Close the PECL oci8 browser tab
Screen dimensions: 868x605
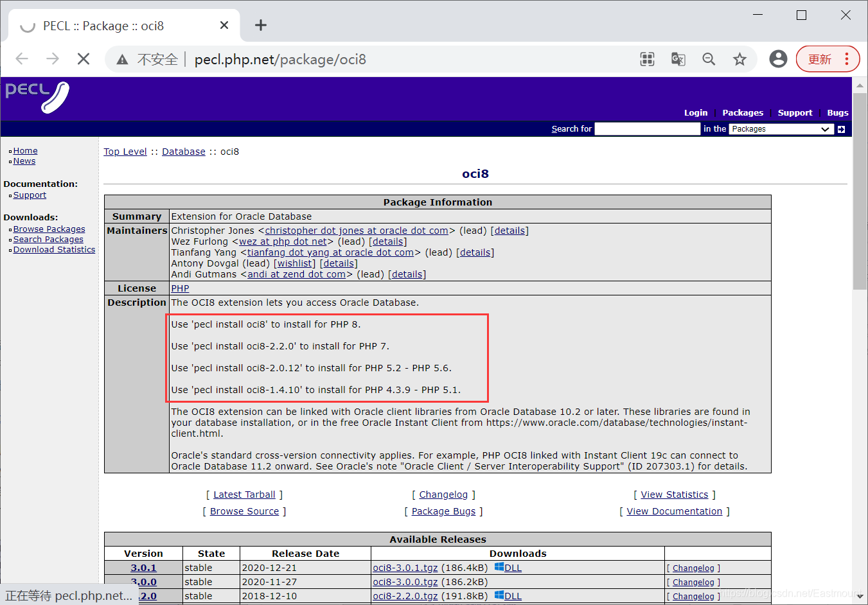pos(224,25)
